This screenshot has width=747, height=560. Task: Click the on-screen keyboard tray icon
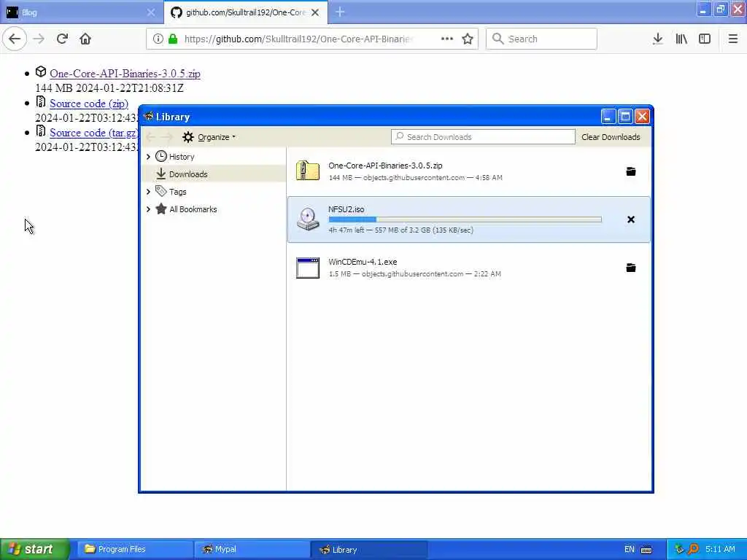pyautogui.click(x=646, y=550)
